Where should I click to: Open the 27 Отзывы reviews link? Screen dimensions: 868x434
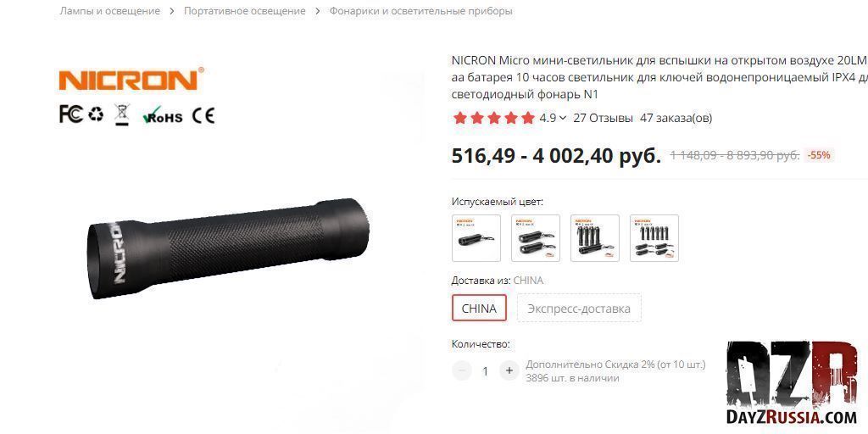pos(603,118)
